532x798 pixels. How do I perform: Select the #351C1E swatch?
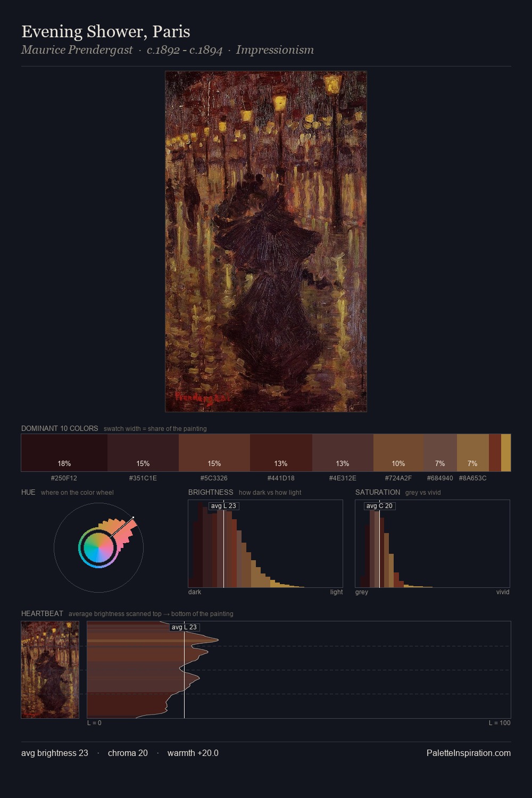pos(143,453)
